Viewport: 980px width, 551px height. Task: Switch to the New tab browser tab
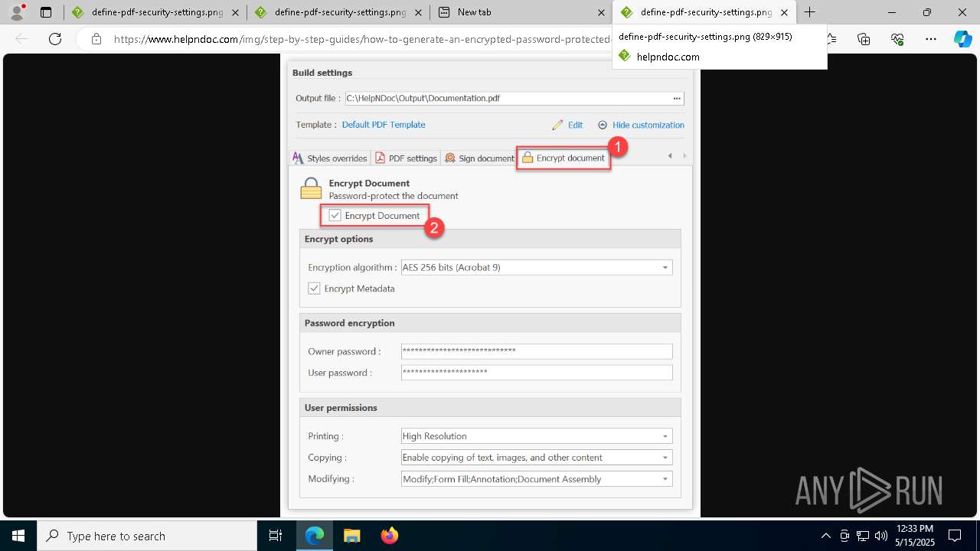point(521,12)
